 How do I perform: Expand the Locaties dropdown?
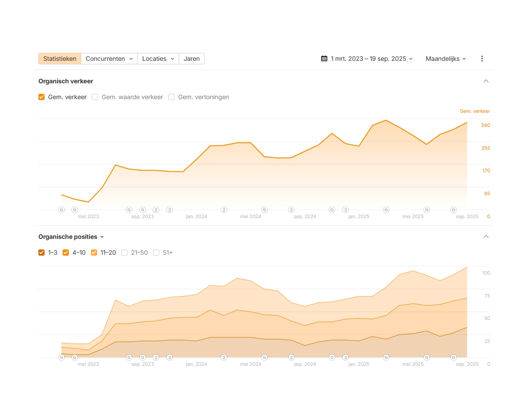(158, 59)
